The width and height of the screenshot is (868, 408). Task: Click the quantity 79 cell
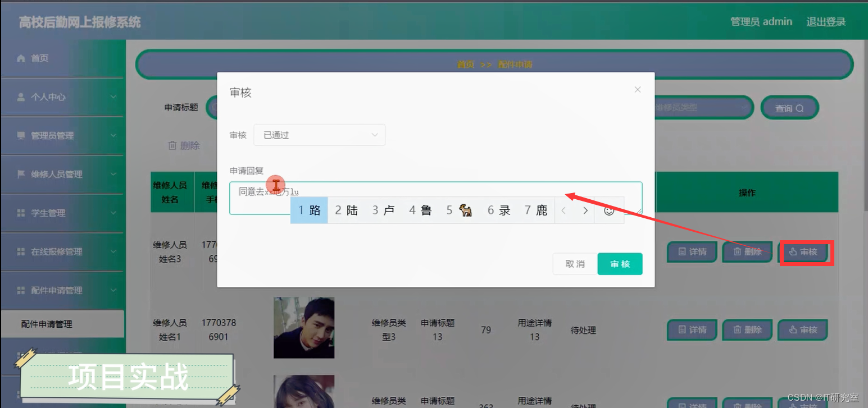486,330
